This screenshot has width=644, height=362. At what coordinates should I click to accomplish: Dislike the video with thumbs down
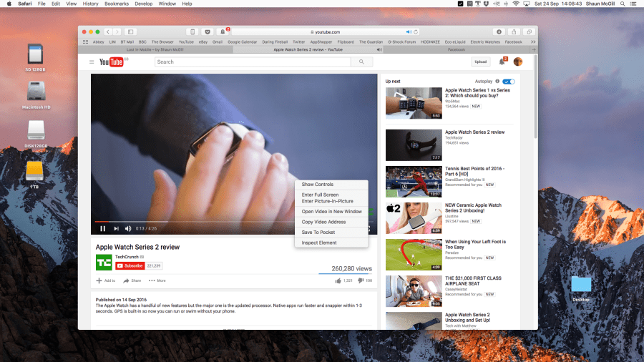click(x=360, y=280)
